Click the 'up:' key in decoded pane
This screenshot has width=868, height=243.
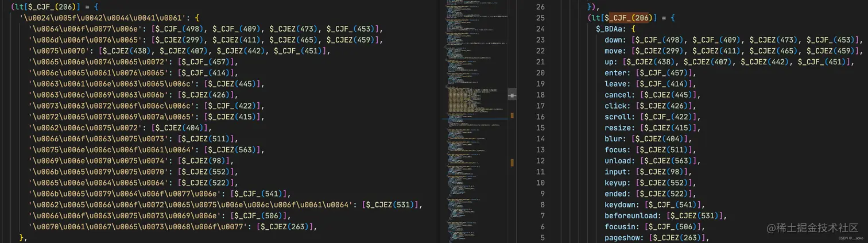pos(611,61)
